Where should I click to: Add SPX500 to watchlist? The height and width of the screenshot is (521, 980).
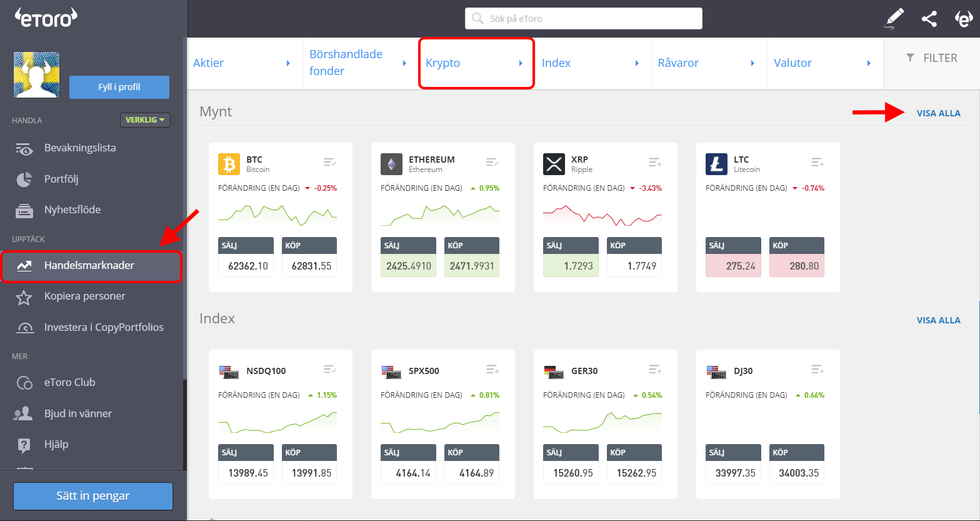[492, 370]
